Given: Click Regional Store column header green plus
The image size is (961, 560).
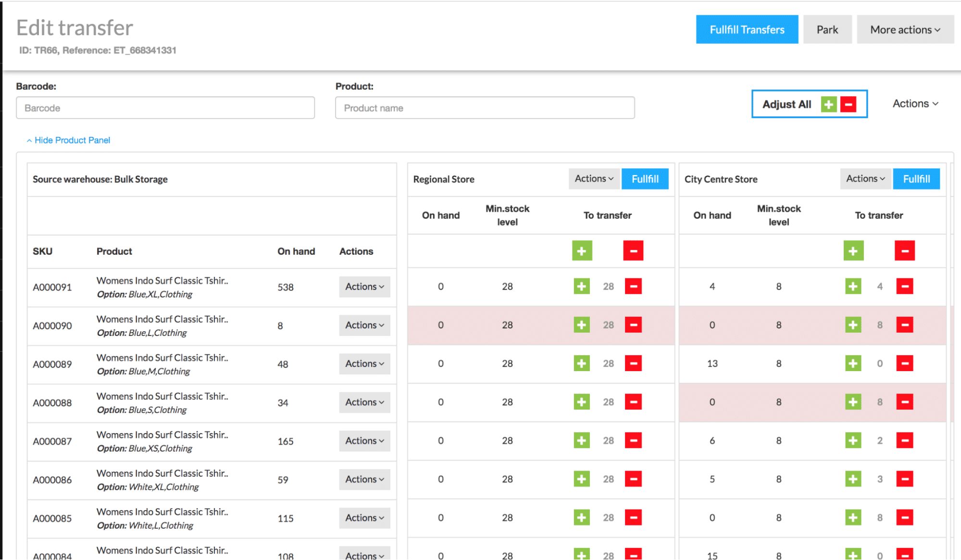Looking at the screenshot, I should point(582,251).
